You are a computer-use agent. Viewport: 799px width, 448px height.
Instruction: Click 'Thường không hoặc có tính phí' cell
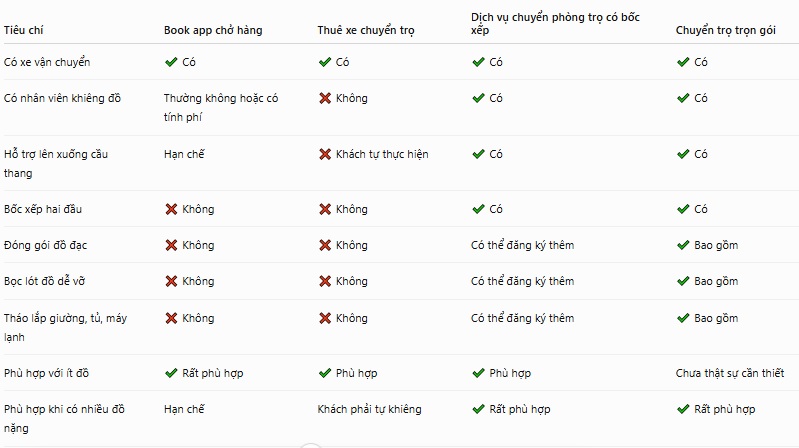(x=221, y=108)
